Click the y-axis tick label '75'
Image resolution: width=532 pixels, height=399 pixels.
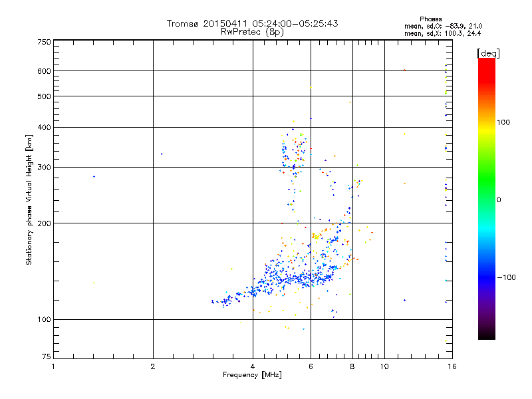click(x=47, y=356)
